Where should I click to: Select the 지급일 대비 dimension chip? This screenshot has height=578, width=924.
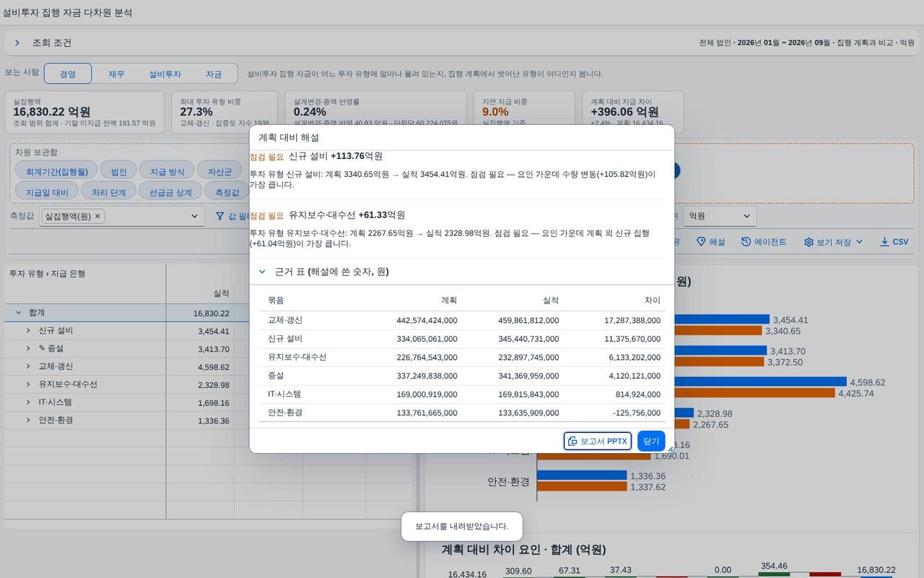click(47, 192)
